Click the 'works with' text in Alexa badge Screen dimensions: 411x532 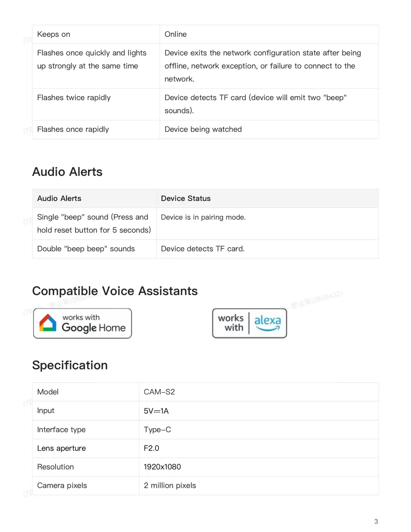231,323
